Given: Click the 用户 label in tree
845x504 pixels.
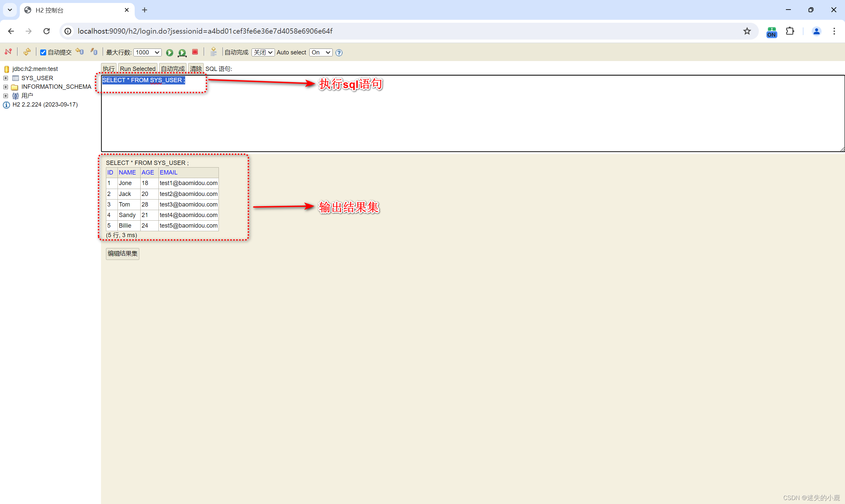Looking at the screenshot, I should pyautogui.click(x=27, y=96).
